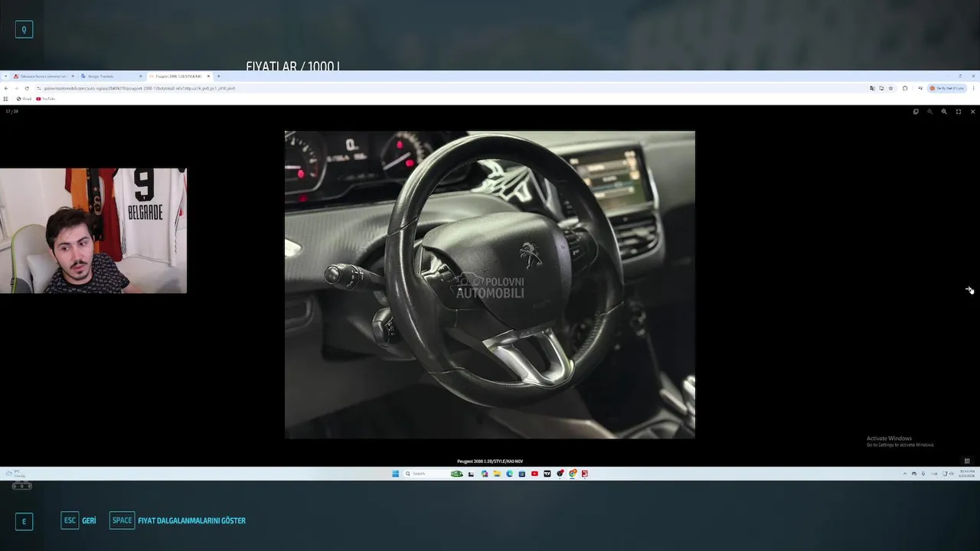Open the browser extensions puzzle icon
The image size is (980, 551).
(x=905, y=88)
